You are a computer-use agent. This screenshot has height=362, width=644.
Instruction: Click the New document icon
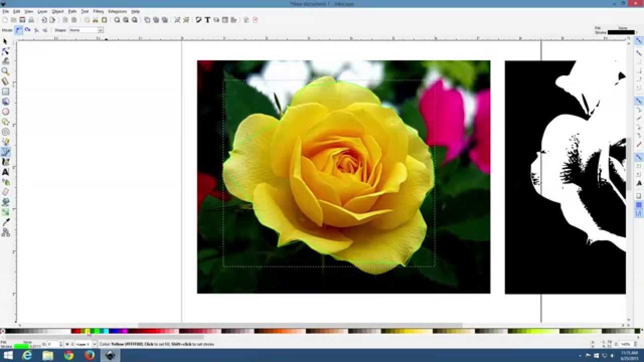[x=5, y=20]
